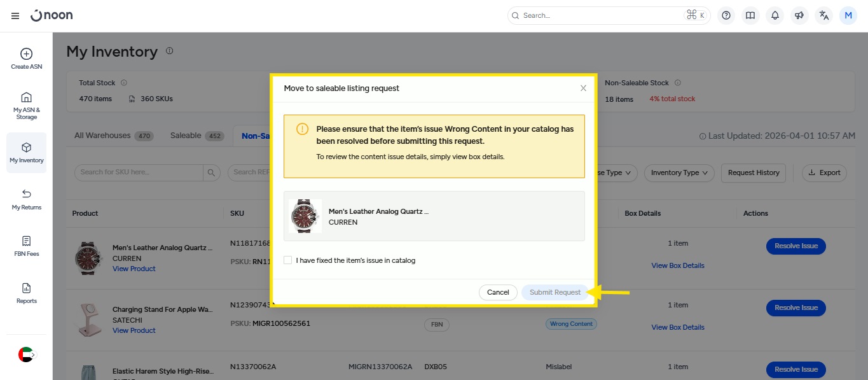Select the All Warehouses tab
The height and width of the screenshot is (380, 868).
pyautogui.click(x=113, y=136)
